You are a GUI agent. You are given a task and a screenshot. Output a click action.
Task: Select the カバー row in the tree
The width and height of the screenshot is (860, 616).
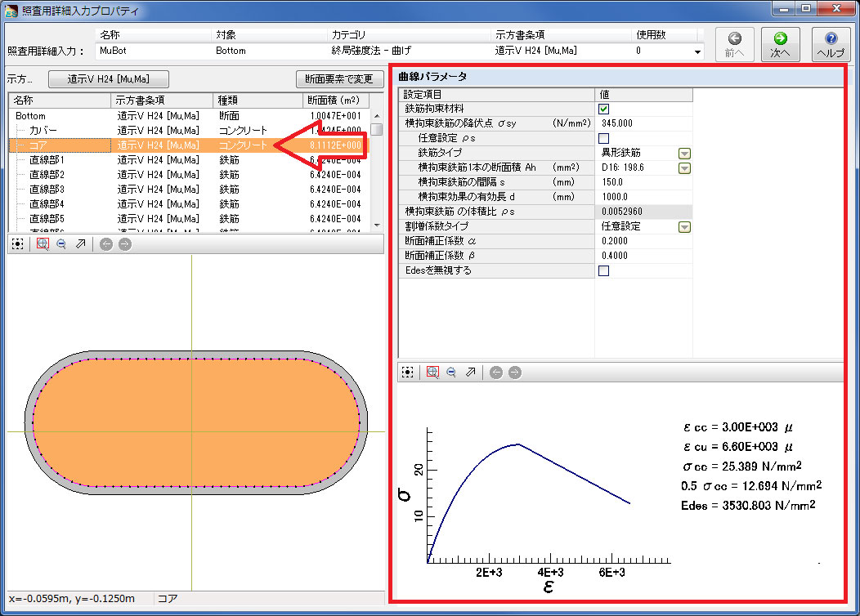pyautogui.click(x=44, y=131)
